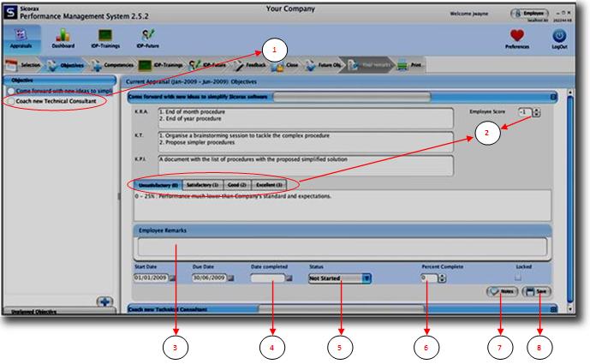Open the Dashboard chart icon
The height and width of the screenshot is (364, 590).
[63, 37]
